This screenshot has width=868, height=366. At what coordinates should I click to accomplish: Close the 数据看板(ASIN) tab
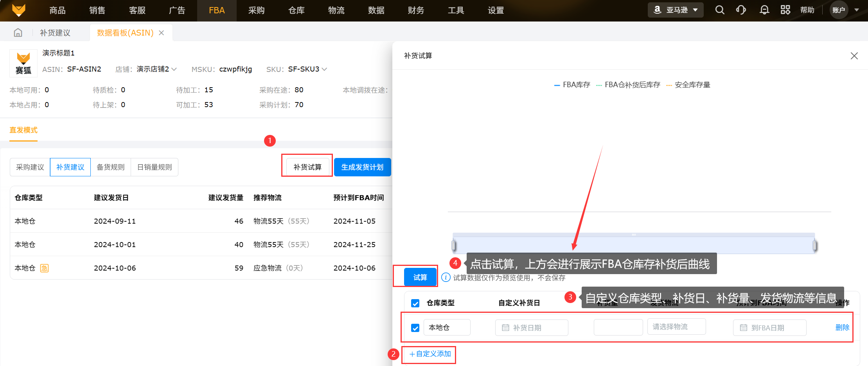pos(161,33)
